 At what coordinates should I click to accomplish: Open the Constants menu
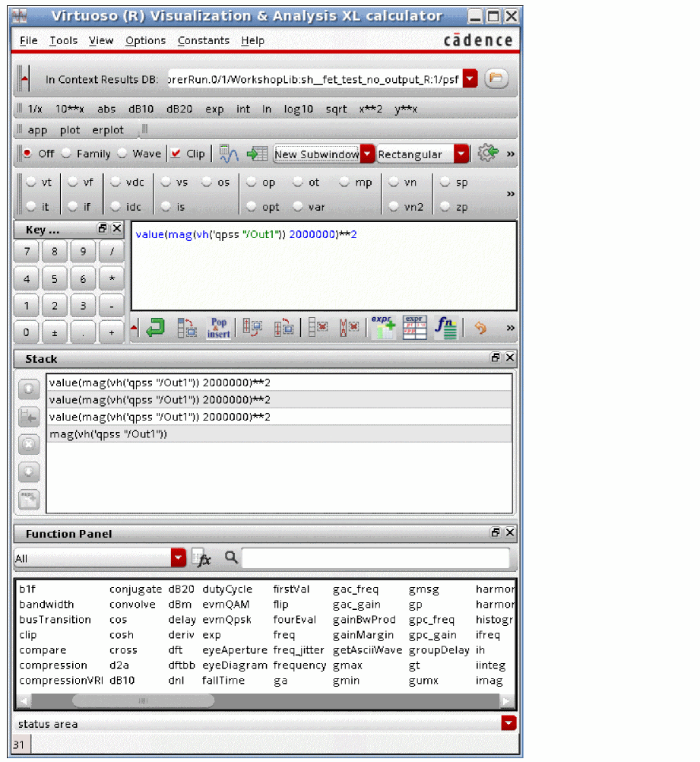pyautogui.click(x=204, y=41)
